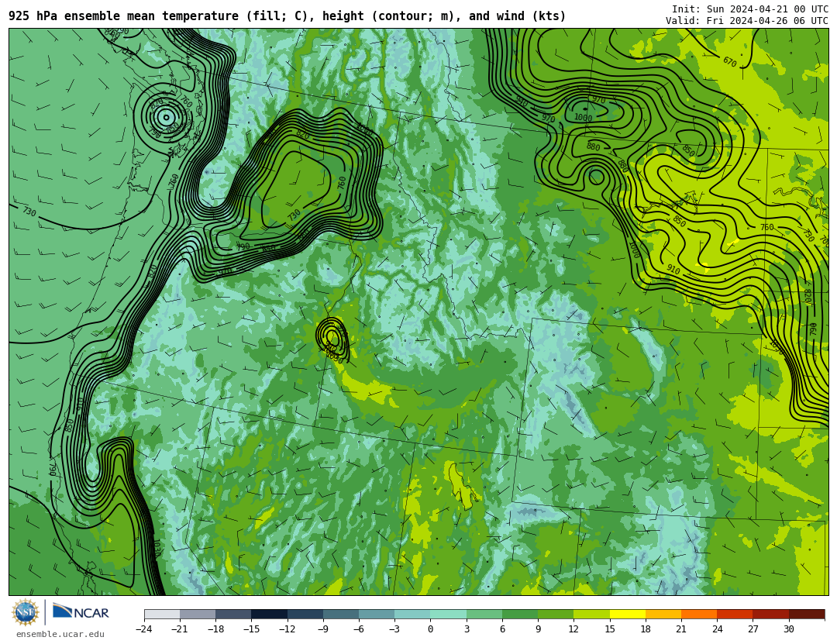Click the center of the coastal low circle
The height and width of the screenshot is (644, 837).
(x=166, y=117)
